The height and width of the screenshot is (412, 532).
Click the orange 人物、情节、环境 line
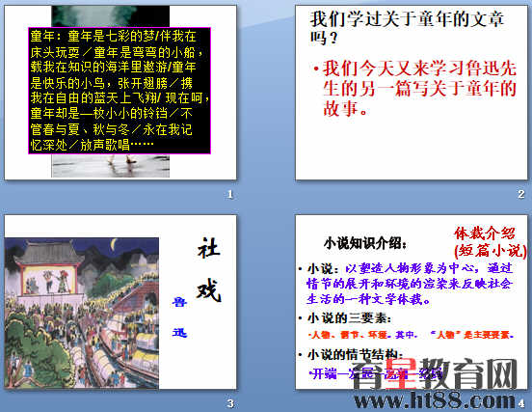coord(412,335)
